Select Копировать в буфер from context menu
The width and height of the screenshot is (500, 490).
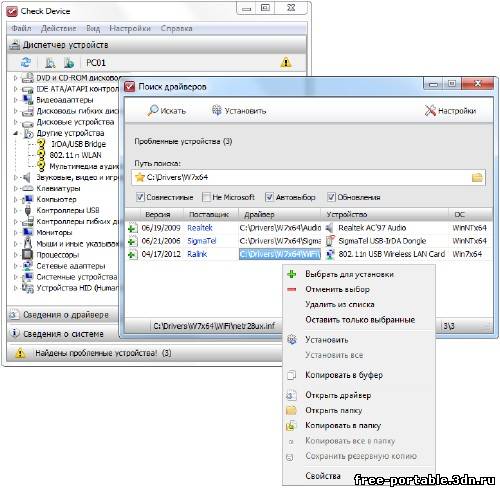point(344,375)
